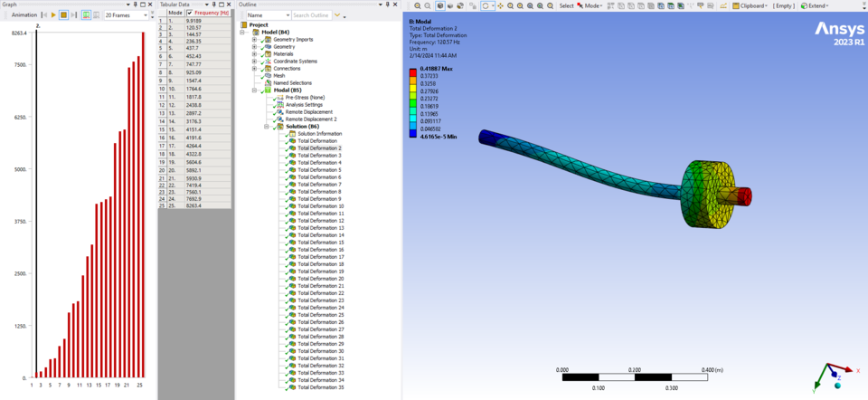This screenshot has width=868, height=400.
Task: Click the Search Outline field
Action: click(x=311, y=15)
